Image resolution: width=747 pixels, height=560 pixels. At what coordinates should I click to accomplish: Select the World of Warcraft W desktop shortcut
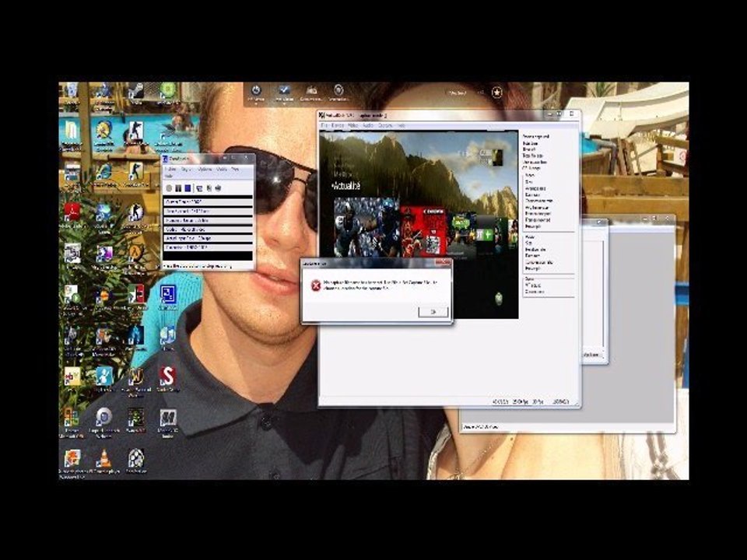[135, 376]
